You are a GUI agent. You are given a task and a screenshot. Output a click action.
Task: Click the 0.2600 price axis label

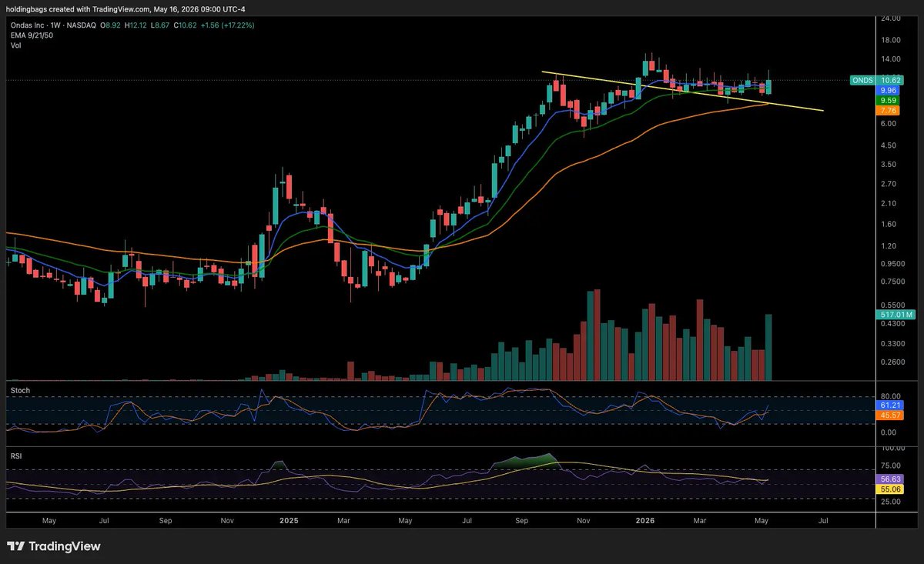coord(892,362)
